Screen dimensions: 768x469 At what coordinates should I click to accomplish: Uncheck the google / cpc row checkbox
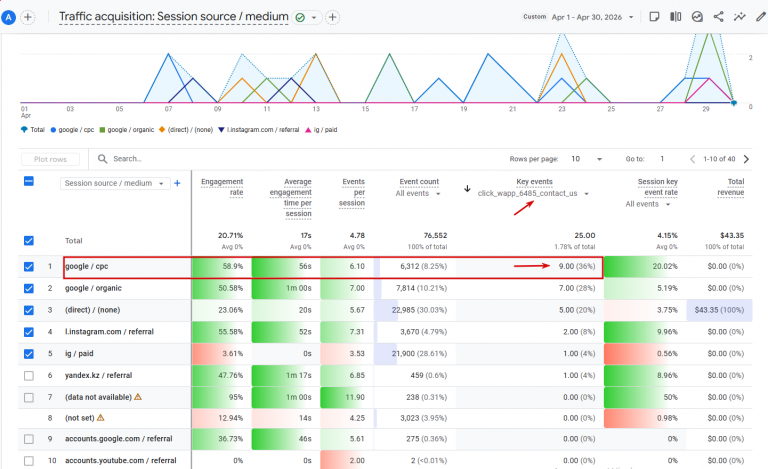click(29, 266)
